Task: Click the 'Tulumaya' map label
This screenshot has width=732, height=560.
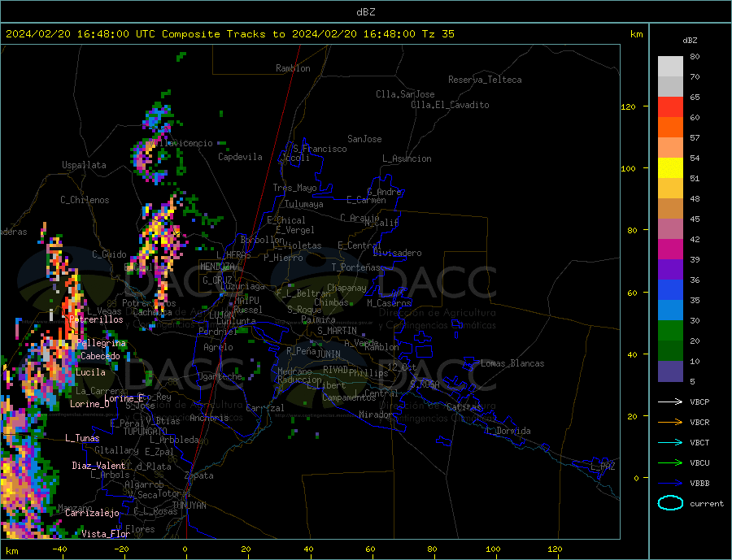Action: click(304, 204)
